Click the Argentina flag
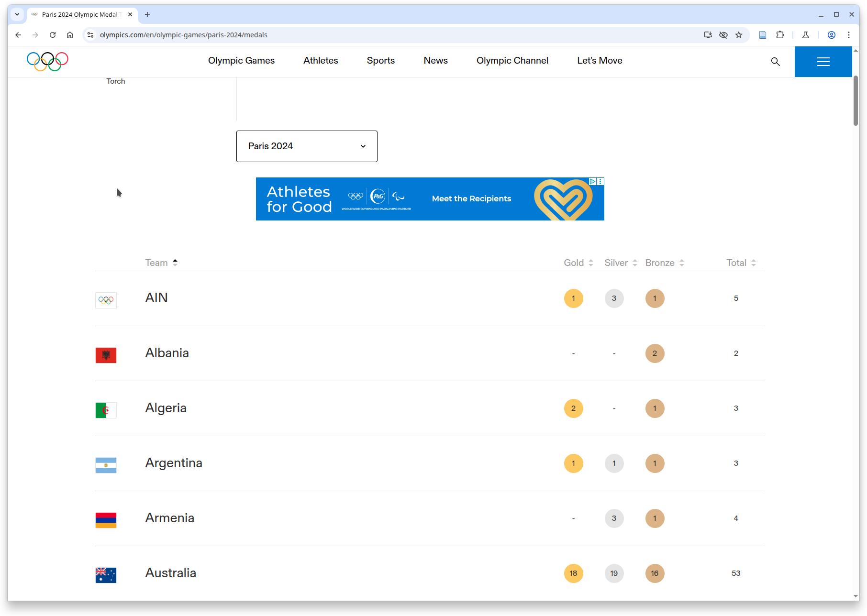 point(106,465)
